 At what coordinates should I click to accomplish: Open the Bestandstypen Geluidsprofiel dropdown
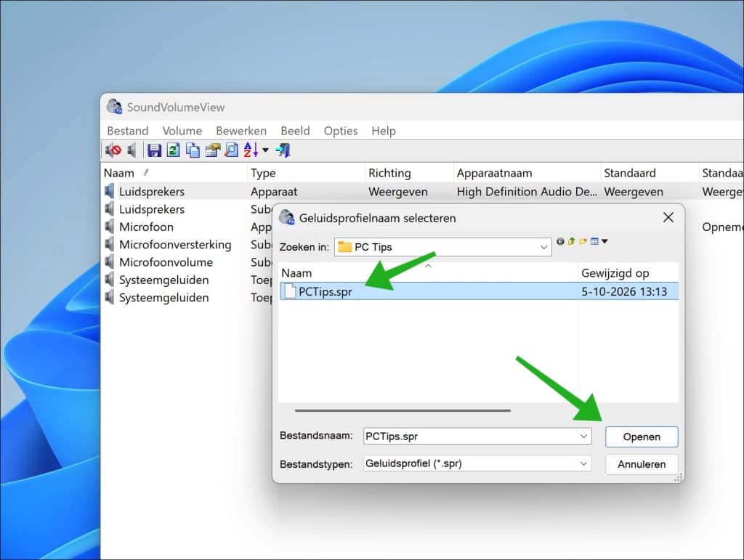click(583, 463)
